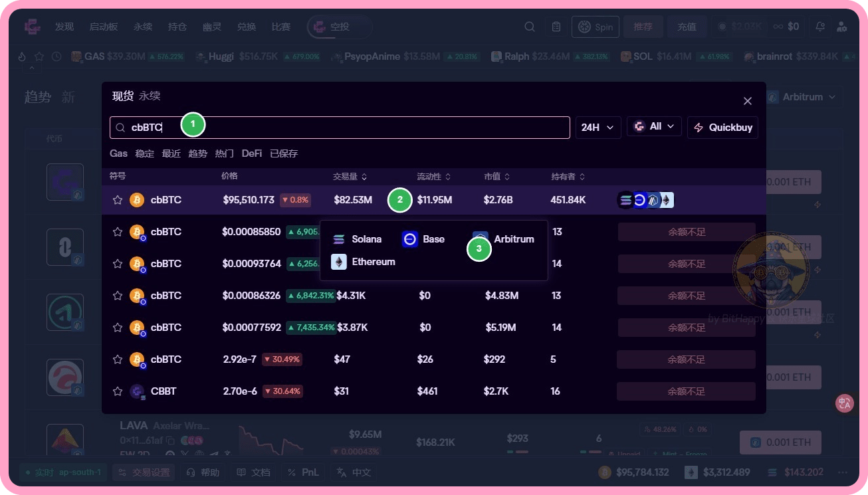The height and width of the screenshot is (495, 868).
Task: Choose Solana in chain popup
Action: pos(357,239)
